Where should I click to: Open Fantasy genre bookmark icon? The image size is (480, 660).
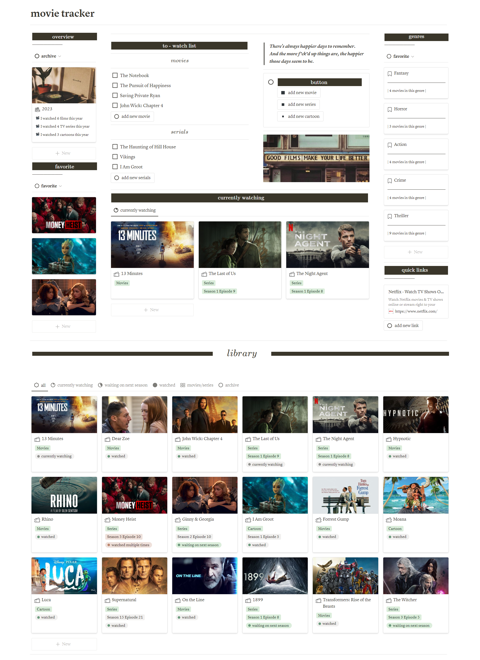(389, 73)
